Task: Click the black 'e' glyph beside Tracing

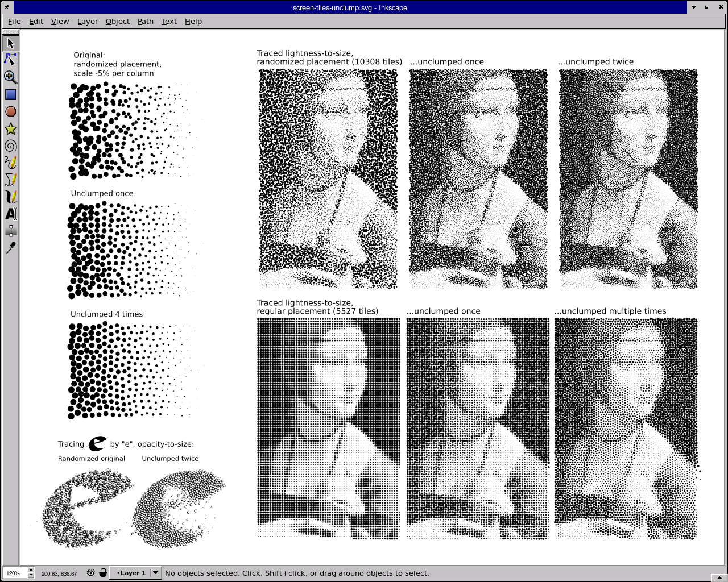Action: point(97,444)
